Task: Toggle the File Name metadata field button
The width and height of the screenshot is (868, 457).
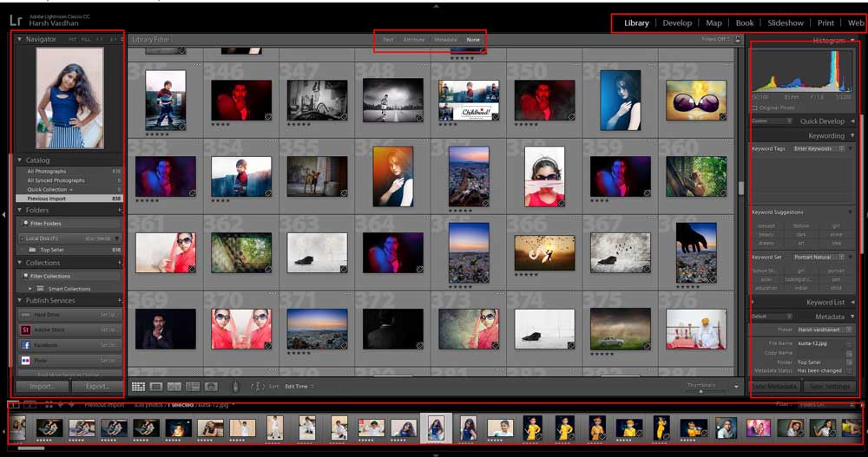Action: pyautogui.click(x=849, y=343)
